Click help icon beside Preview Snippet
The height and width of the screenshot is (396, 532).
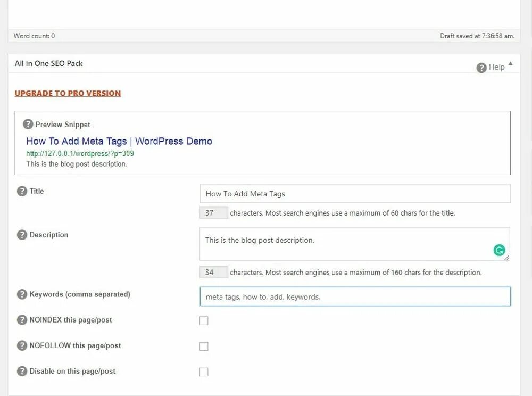tap(28, 125)
